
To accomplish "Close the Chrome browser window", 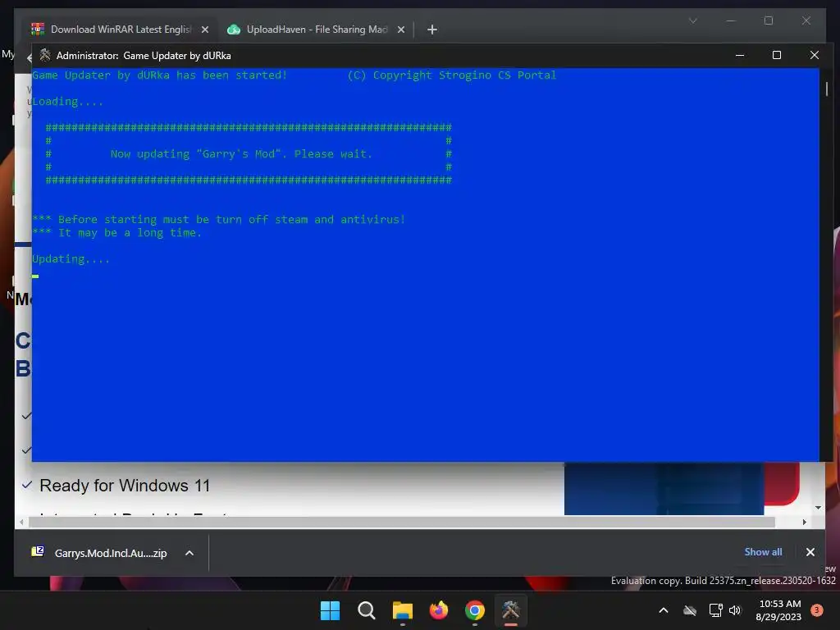I will (x=806, y=21).
